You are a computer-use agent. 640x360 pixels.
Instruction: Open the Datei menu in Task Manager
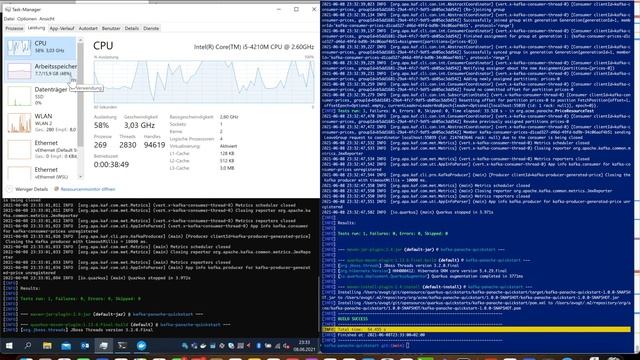tap(9, 19)
